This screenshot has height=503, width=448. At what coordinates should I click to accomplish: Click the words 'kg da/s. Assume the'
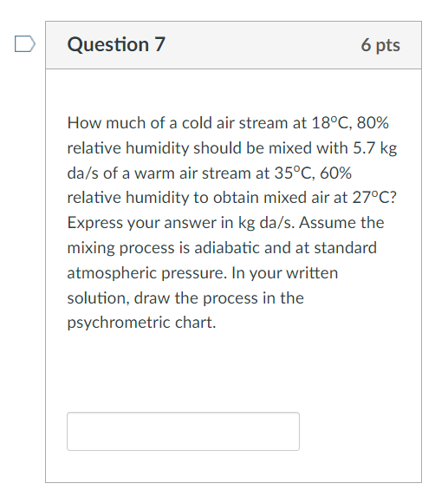click(x=311, y=223)
